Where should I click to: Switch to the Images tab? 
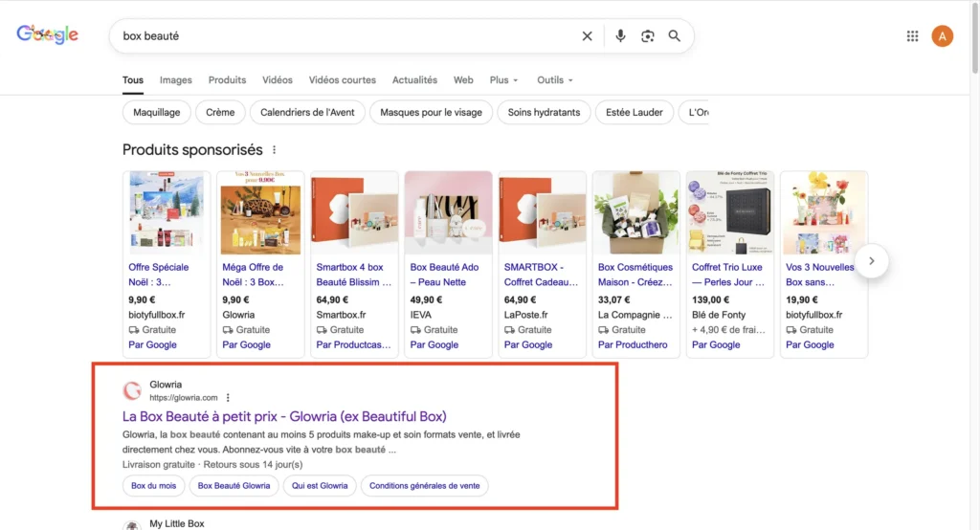[176, 80]
